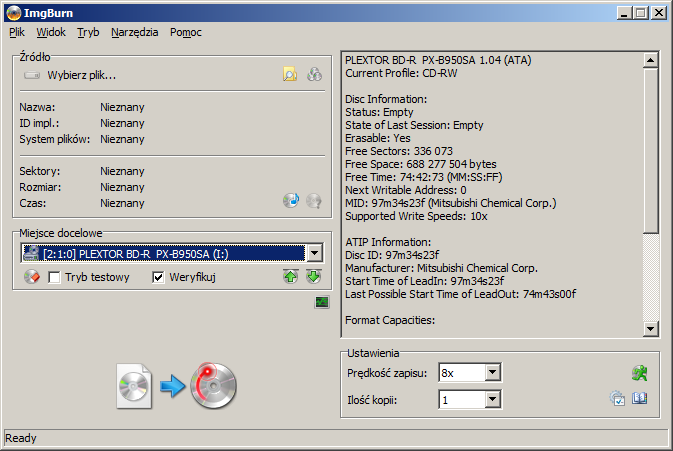Open the Pomoc menu
This screenshot has width=673, height=451.
click(x=185, y=32)
